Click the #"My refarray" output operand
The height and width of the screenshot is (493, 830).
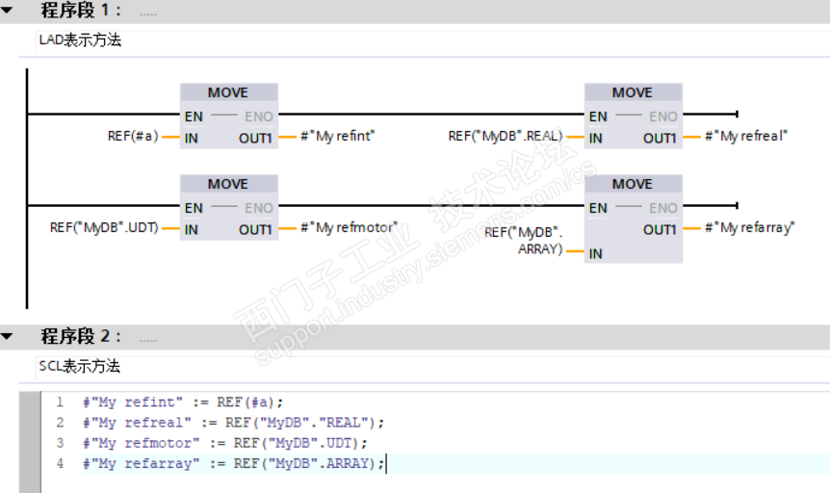pos(750,228)
